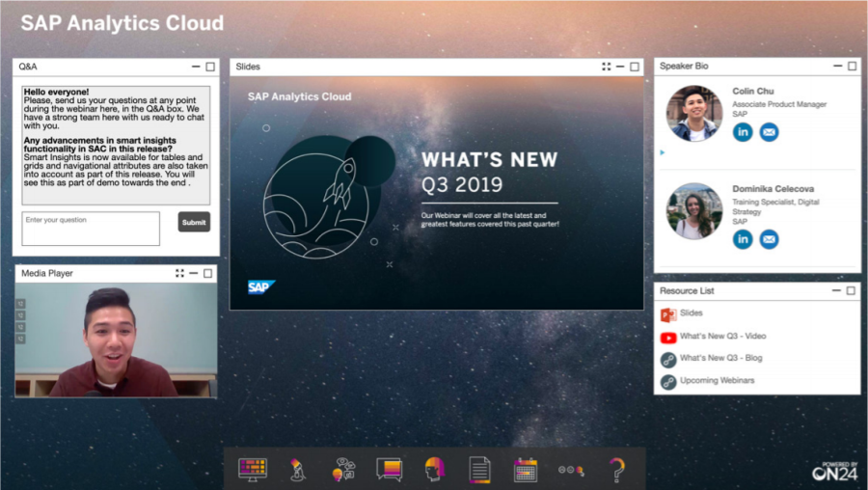Maximize the Speaker Bio window

coord(852,66)
